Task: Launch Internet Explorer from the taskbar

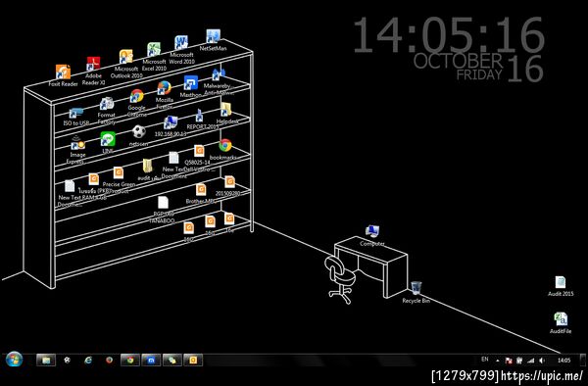Action: [88, 361]
